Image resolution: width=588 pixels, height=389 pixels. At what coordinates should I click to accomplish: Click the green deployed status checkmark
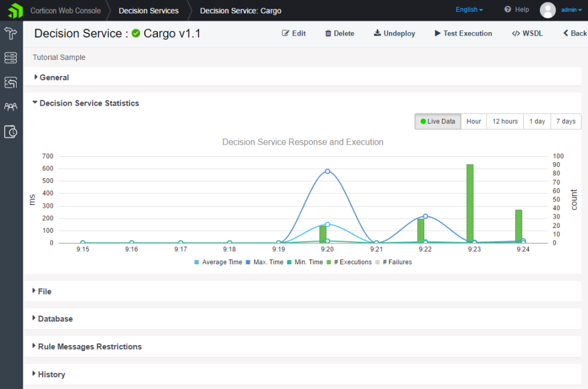pyautogui.click(x=136, y=33)
